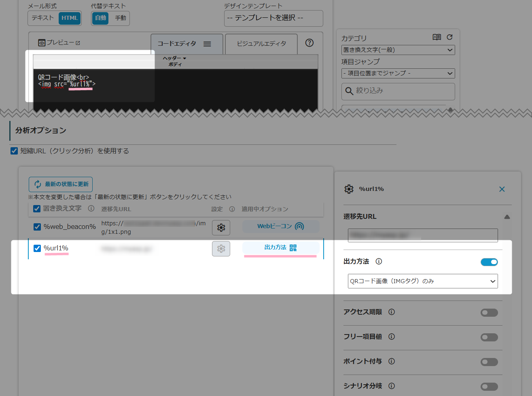Switch to the ビジュアルエディタ tab

tap(261, 44)
